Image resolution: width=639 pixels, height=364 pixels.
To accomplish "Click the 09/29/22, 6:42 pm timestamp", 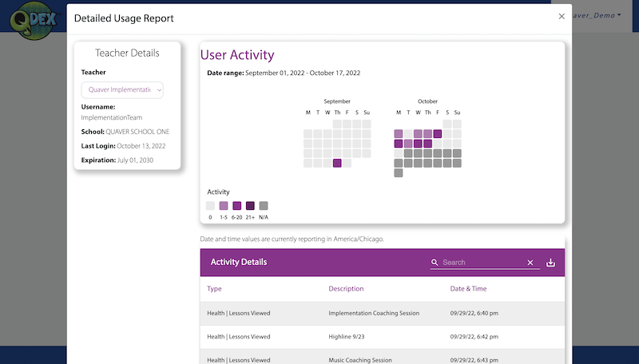I will pyautogui.click(x=474, y=337).
